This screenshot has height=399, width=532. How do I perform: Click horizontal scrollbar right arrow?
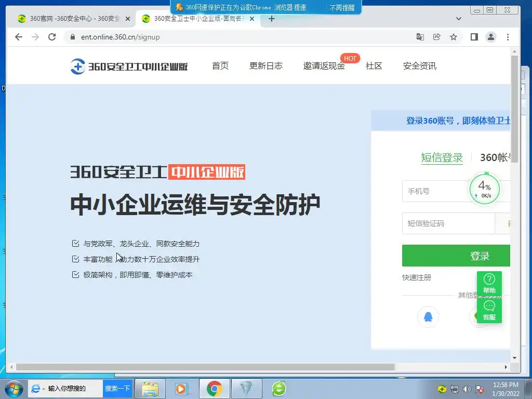click(506, 367)
